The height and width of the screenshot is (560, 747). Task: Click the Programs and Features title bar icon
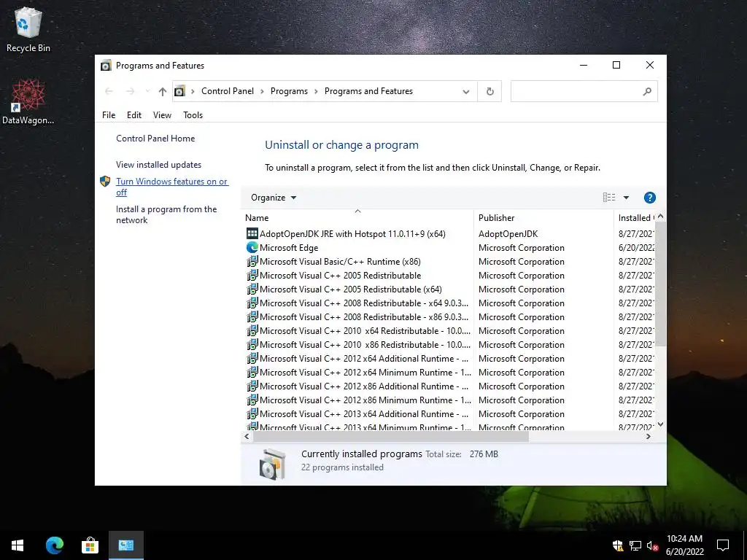106,66
